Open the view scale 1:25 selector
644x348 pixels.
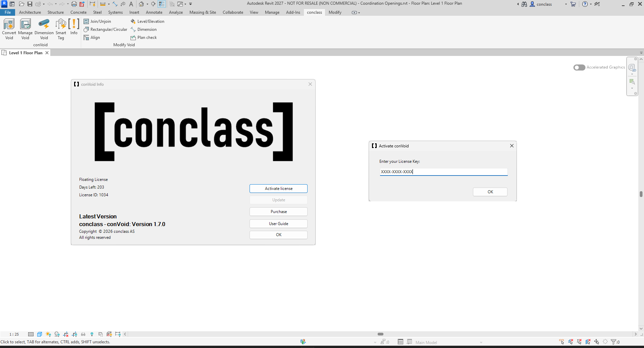14,334
